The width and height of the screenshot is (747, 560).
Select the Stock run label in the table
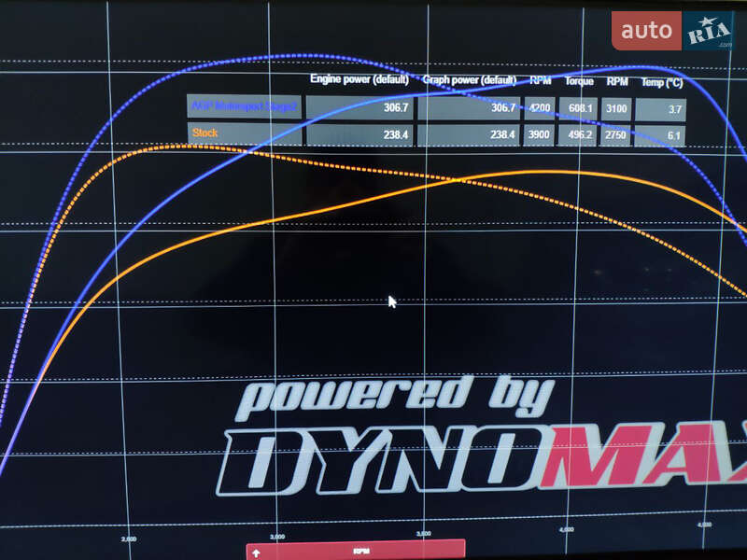(205, 133)
